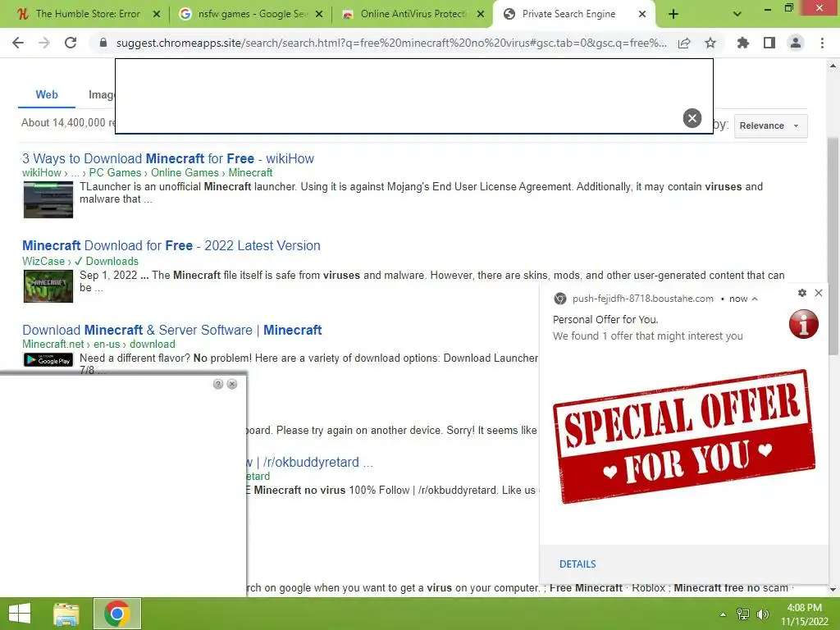The height and width of the screenshot is (630, 840).
Task: Open wikiHow 3 Ways to Download Minecraft link
Action: pyautogui.click(x=167, y=158)
